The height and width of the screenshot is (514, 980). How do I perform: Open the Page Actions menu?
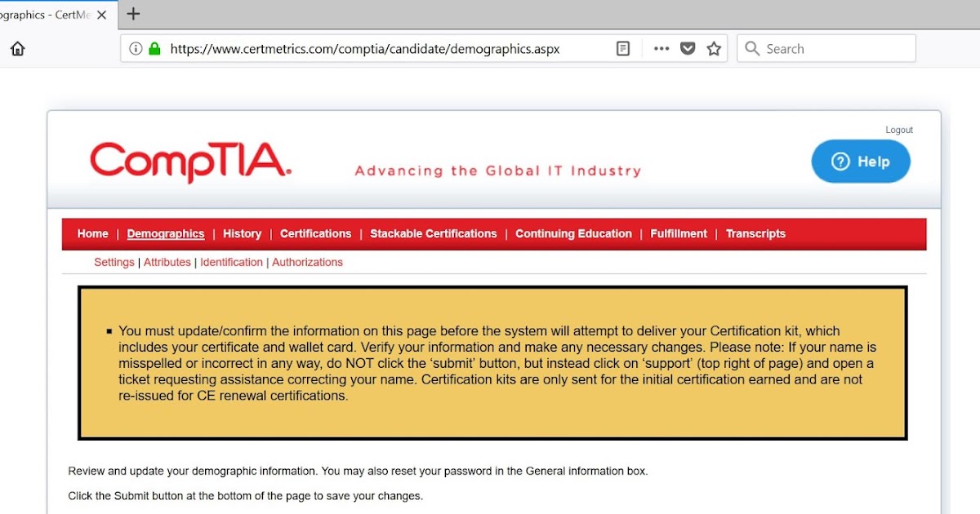coord(661,48)
